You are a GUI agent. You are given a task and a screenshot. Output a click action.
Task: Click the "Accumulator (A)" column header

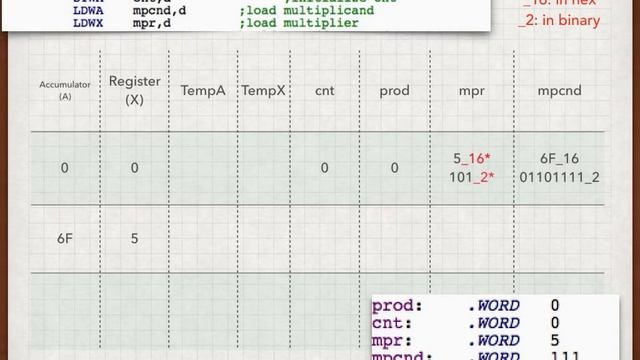65,90
